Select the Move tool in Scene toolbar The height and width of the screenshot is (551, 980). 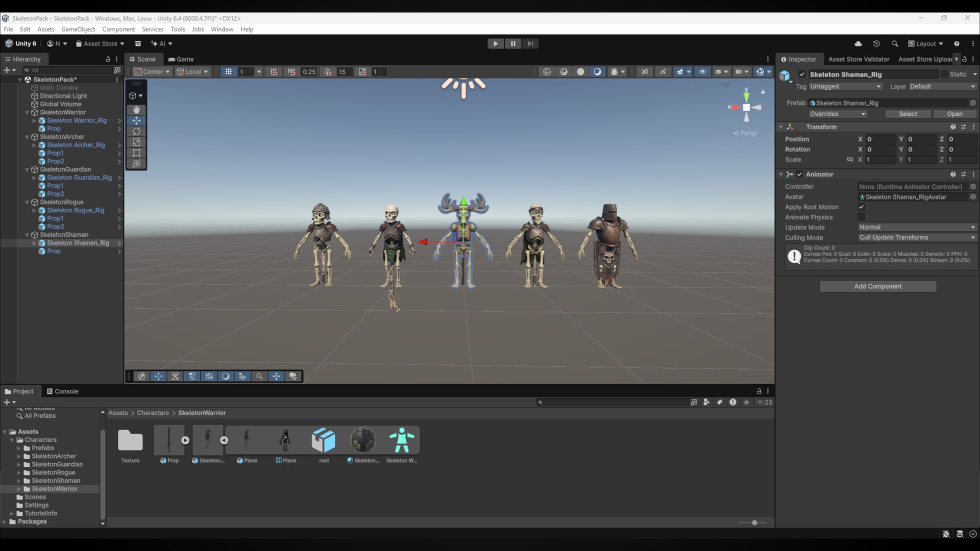(136, 120)
